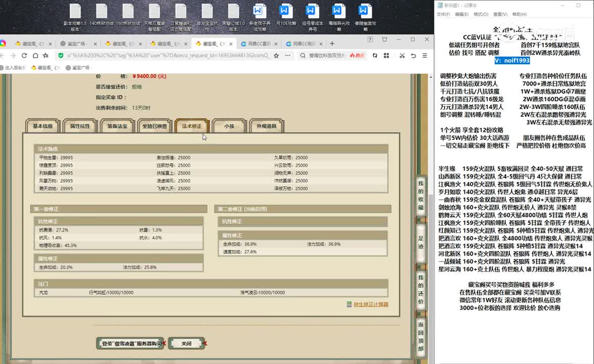Screen dimensions: 594x364
Task: Open the 属性抗性 tab
Action: pos(80,126)
